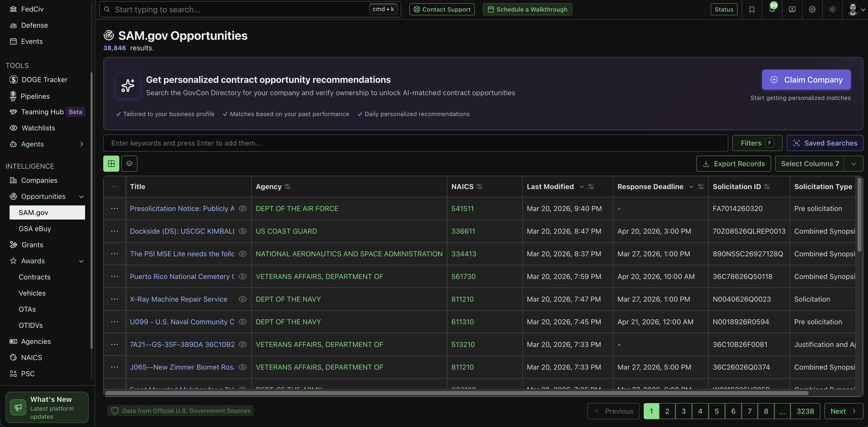Click Status button in top bar

724,9
